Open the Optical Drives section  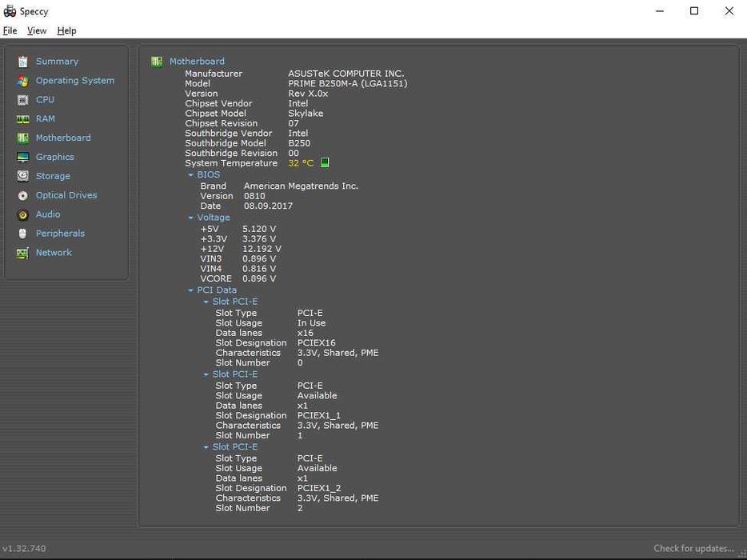(66, 195)
